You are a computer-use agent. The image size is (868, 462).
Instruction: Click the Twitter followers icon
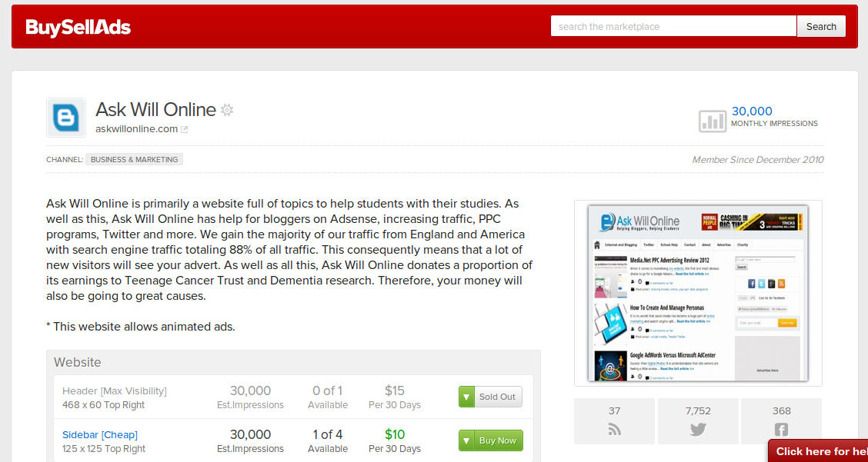[x=698, y=430]
